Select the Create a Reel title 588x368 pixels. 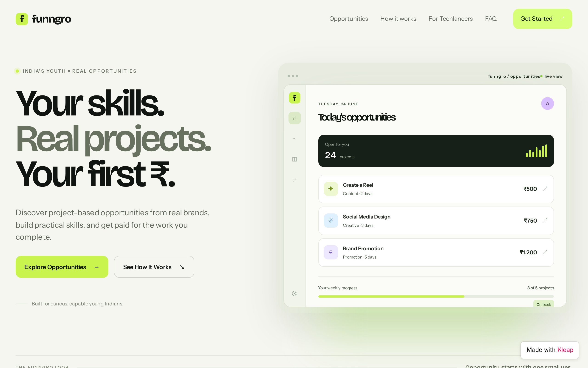pos(358,185)
